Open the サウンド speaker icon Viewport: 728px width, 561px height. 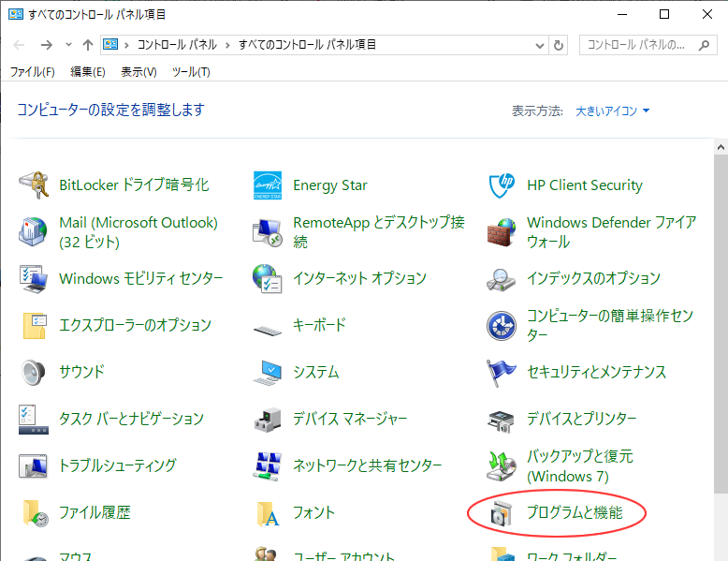coord(34,372)
